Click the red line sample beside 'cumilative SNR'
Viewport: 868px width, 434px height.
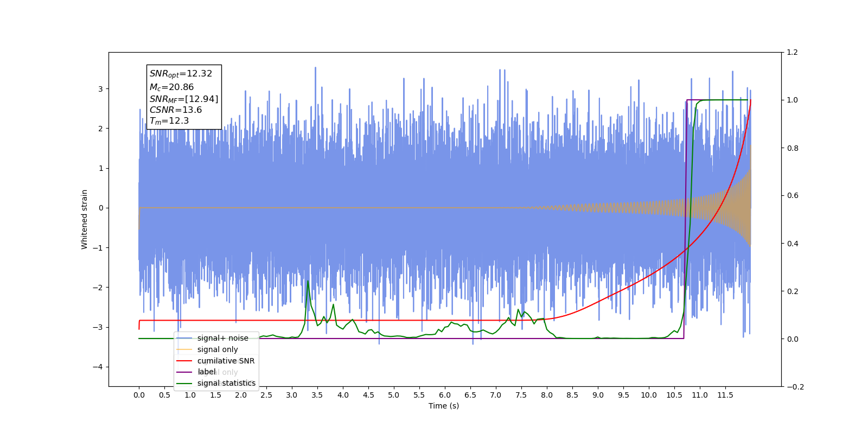(x=184, y=361)
